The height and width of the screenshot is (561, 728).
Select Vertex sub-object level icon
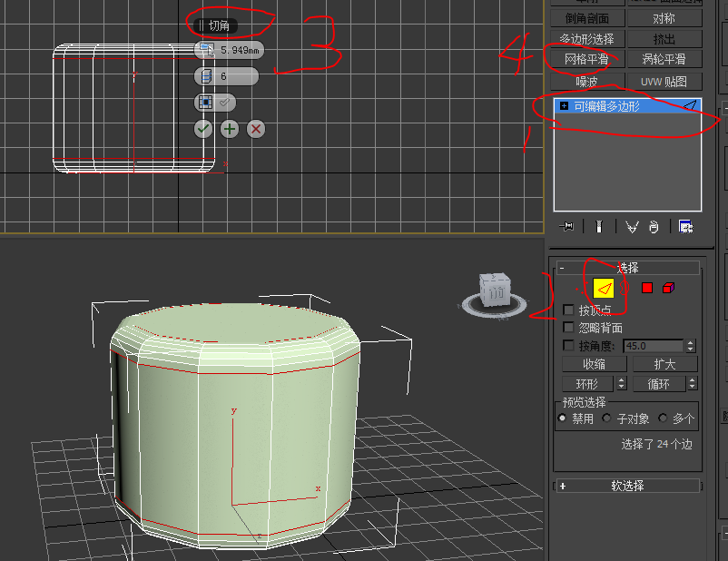(579, 289)
